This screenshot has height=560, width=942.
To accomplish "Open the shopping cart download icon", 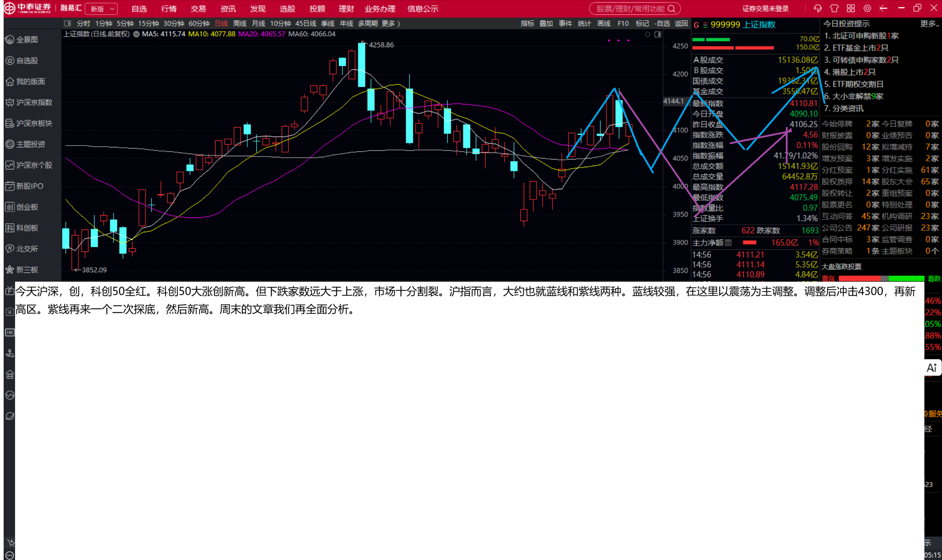I will point(11,543).
